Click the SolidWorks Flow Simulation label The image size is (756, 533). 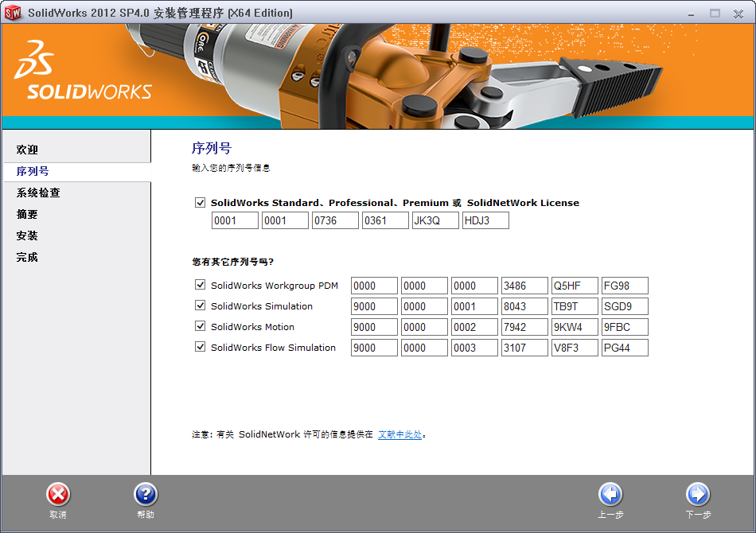point(273,348)
